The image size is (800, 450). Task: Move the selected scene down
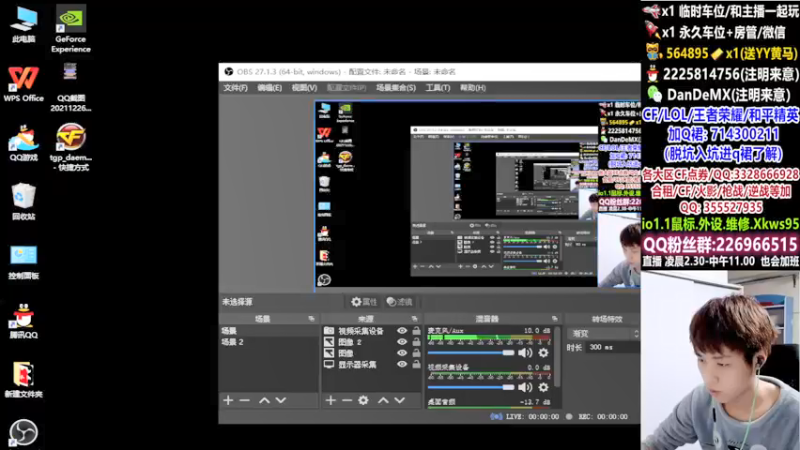click(281, 401)
